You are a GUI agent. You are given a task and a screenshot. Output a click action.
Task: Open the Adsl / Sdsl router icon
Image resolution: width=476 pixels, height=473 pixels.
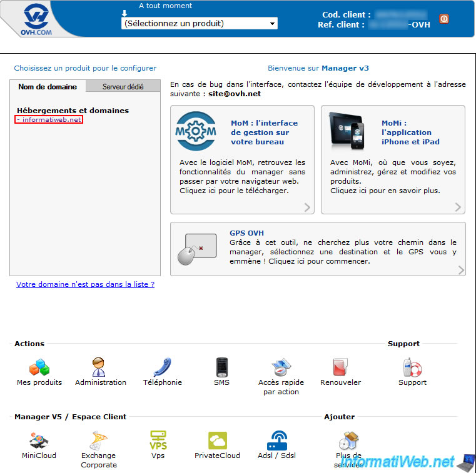click(277, 441)
